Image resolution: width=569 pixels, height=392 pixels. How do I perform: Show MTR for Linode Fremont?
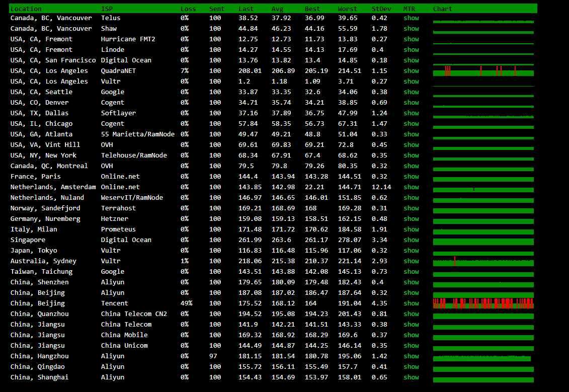coord(411,49)
